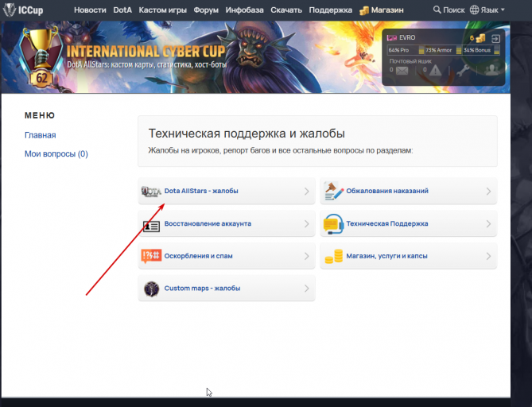Click the chevron on the Обжалования наказаний row
Screen dimensions: 532x407
pos(488,192)
